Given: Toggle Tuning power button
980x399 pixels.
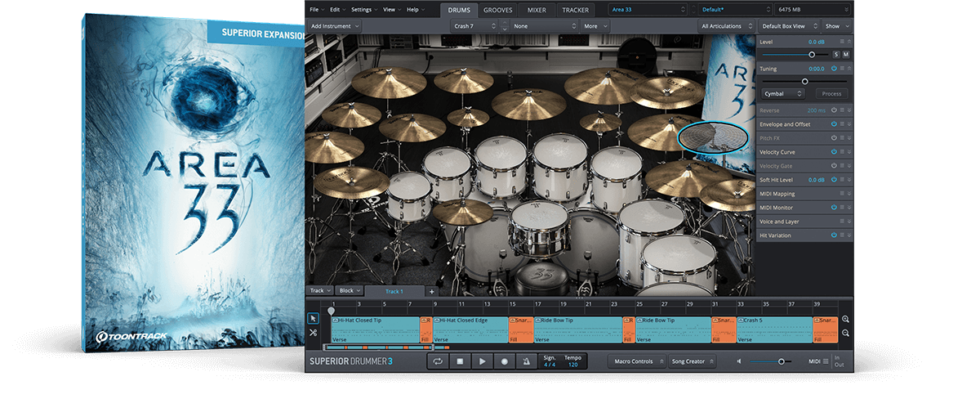Looking at the screenshot, I should [835, 69].
